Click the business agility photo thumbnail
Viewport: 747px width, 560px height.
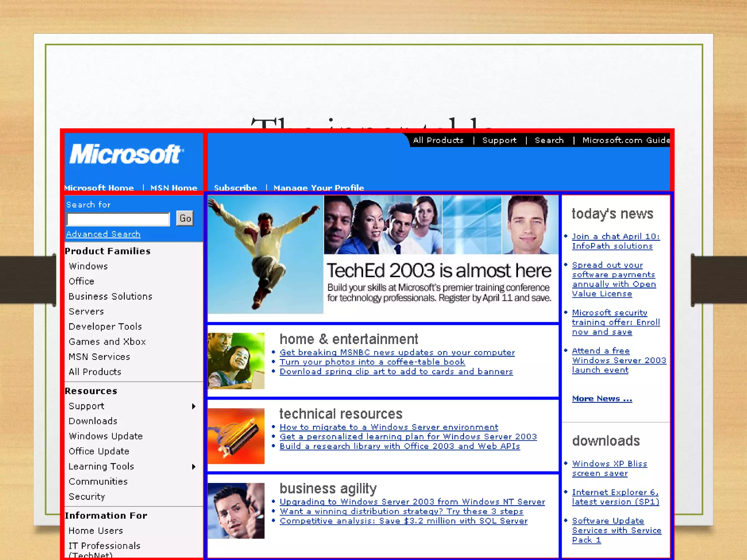(x=236, y=510)
